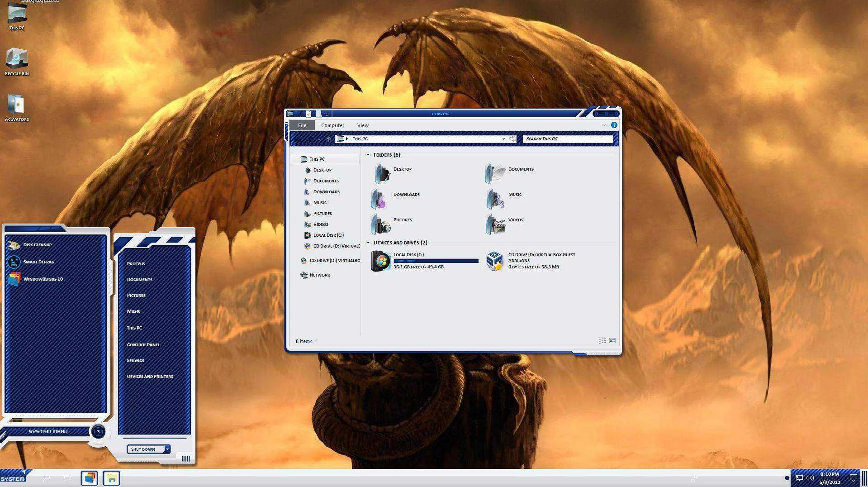Viewport: 868px width, 487px height.
Task: Open the Documents folder in main pane
Action: (509, 173)
